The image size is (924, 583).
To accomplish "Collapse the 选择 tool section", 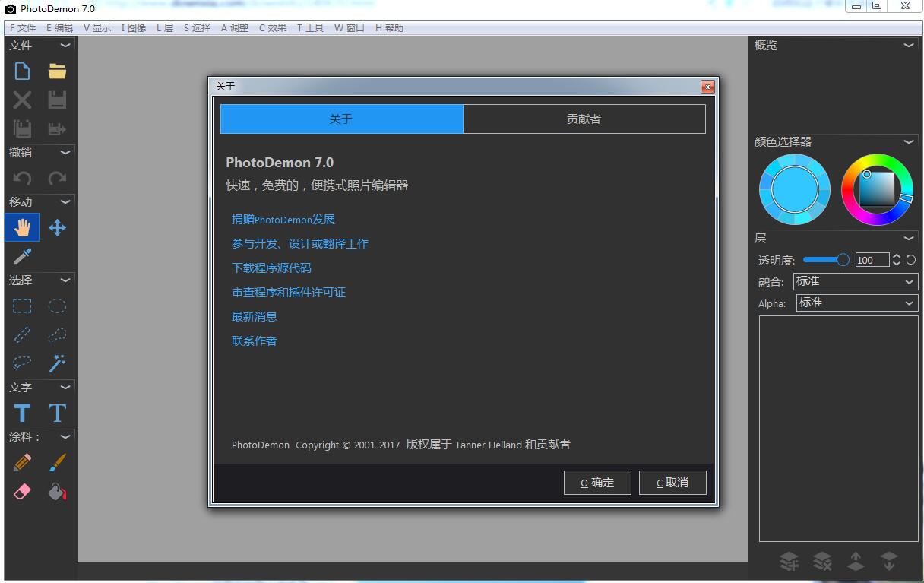I will [65, 280].
